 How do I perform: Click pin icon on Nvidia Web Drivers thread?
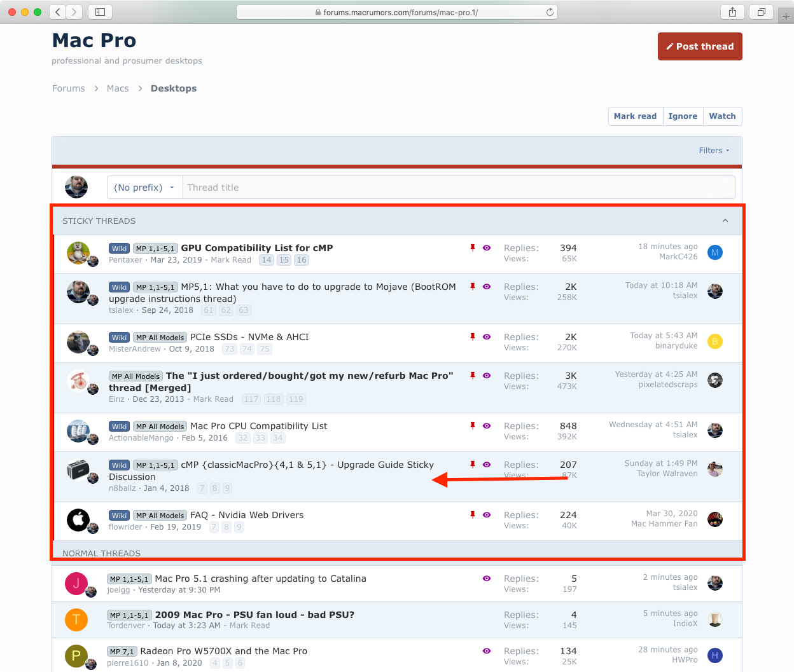pyautogui.click(x=473, y=515)
